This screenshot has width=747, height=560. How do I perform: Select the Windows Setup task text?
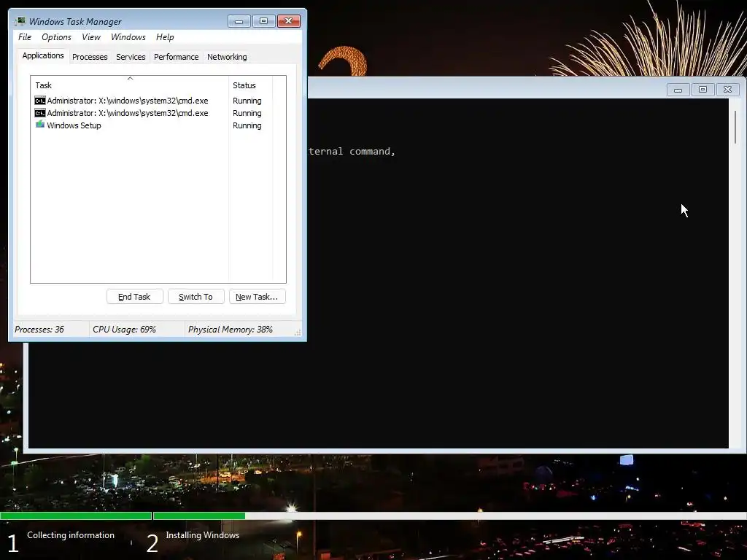[74, 125]
